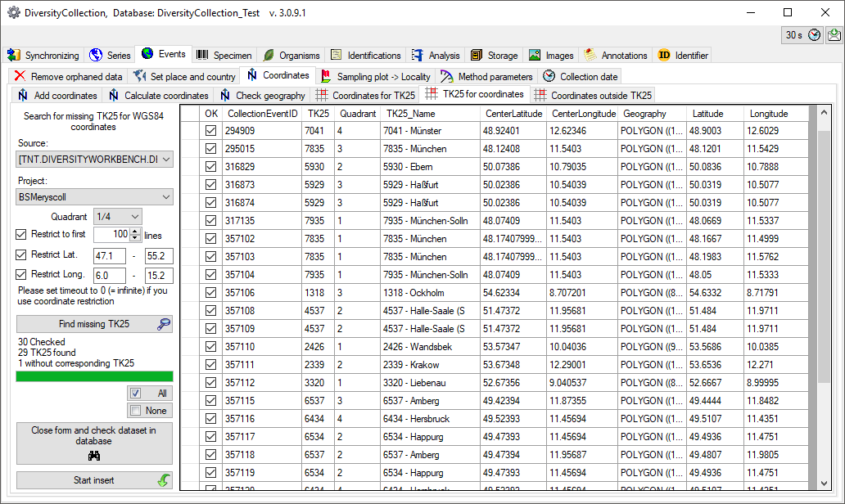Screen dimensions: 845x504
Task: Open the Storage tab
Action: (495, 55)
